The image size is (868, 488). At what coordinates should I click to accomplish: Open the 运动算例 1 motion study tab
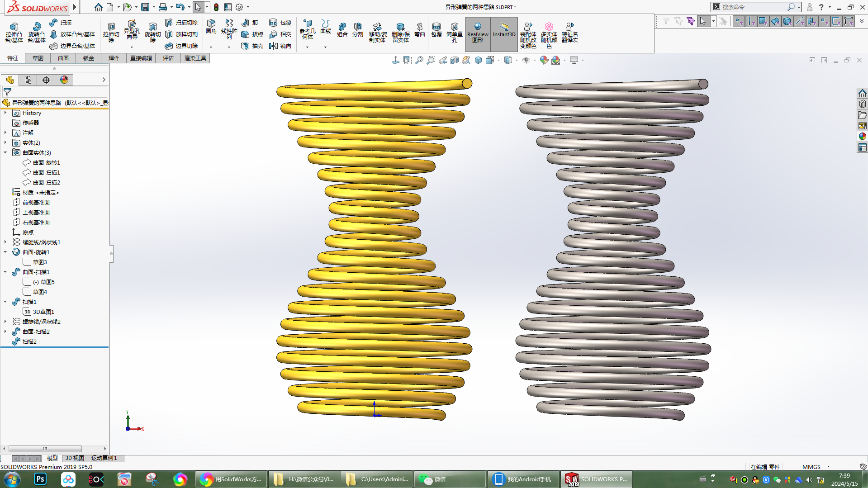tap(104, 458)
